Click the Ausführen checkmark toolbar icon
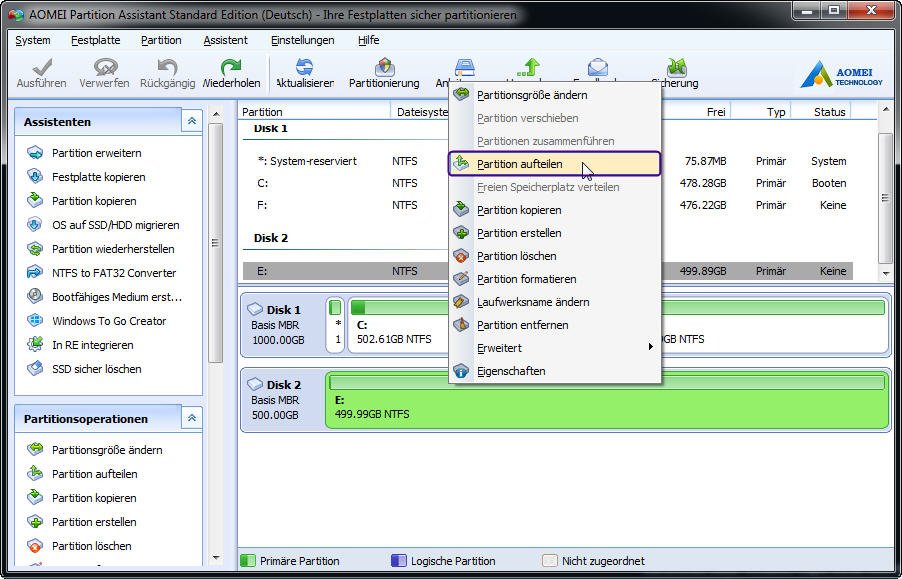Image resolution: width=902 pixels, height=579 pixels. pyautogui.click(x=41, y=67)
